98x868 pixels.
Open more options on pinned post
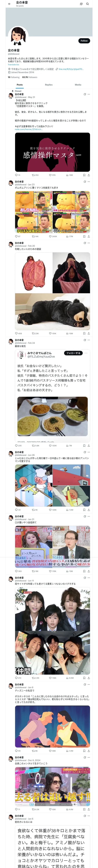[x=89, y=94]
